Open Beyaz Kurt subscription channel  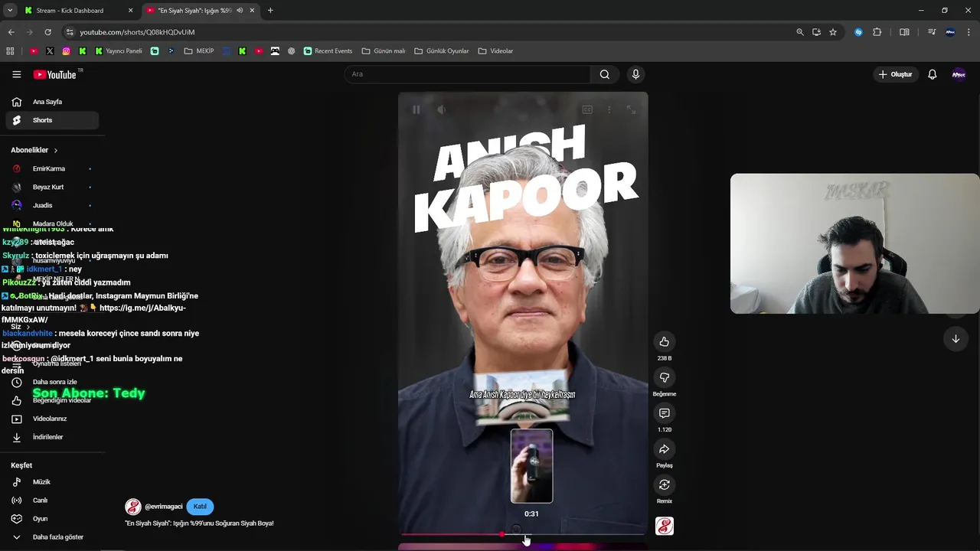[x=52, y=187]
